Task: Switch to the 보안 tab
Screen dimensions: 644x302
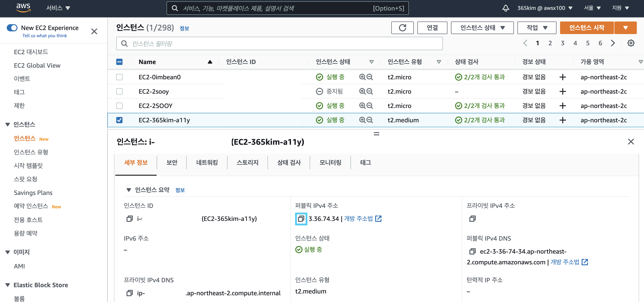Action: point(172,162)
